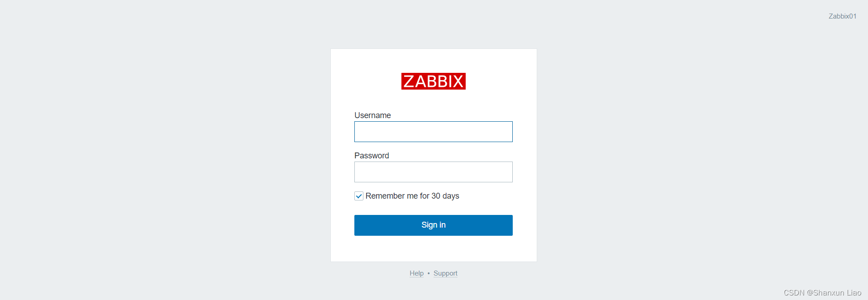
Task: Click the Remember me for 30 days label
Action: [412, 195]
